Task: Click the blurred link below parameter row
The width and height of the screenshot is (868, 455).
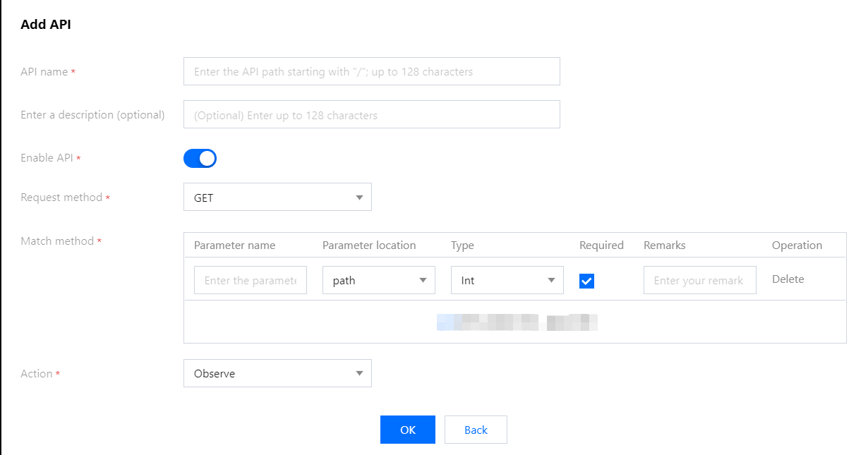Action: (517, 323)
